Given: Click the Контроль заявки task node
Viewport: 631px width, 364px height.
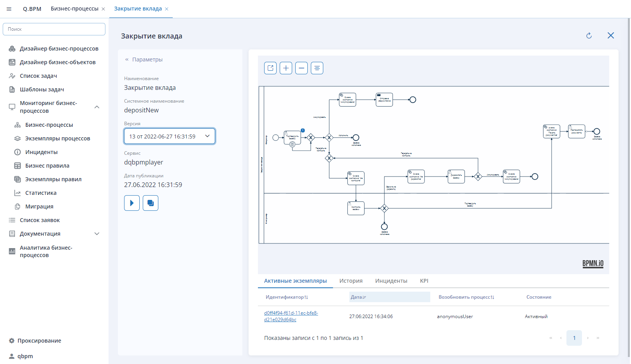Looking at the screenshot, I should 356,208.
